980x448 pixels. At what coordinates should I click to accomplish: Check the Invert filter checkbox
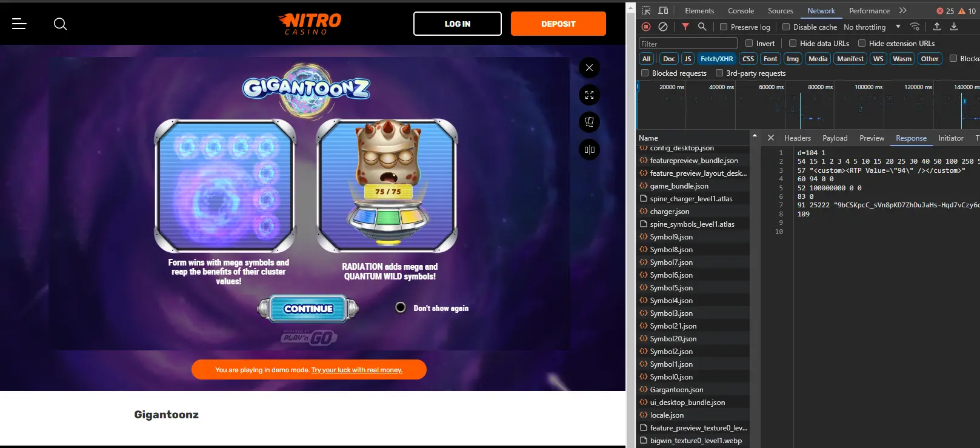point(749,43)
